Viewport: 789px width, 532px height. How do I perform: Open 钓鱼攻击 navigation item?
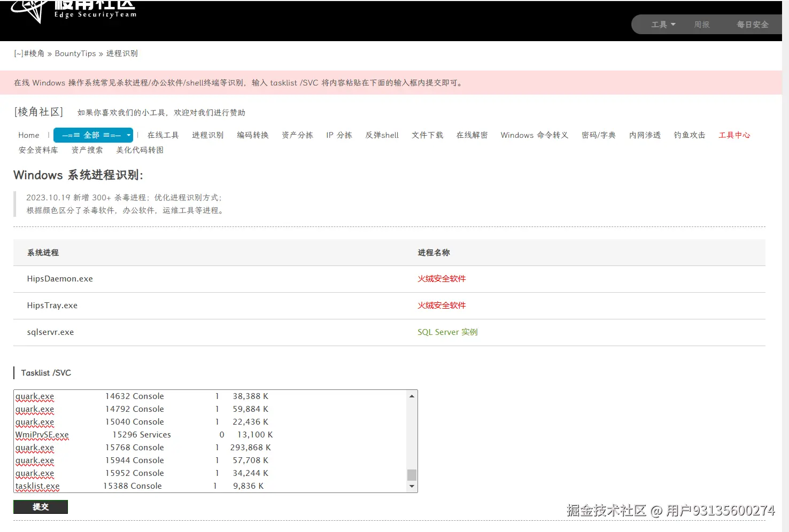[690, 135]
